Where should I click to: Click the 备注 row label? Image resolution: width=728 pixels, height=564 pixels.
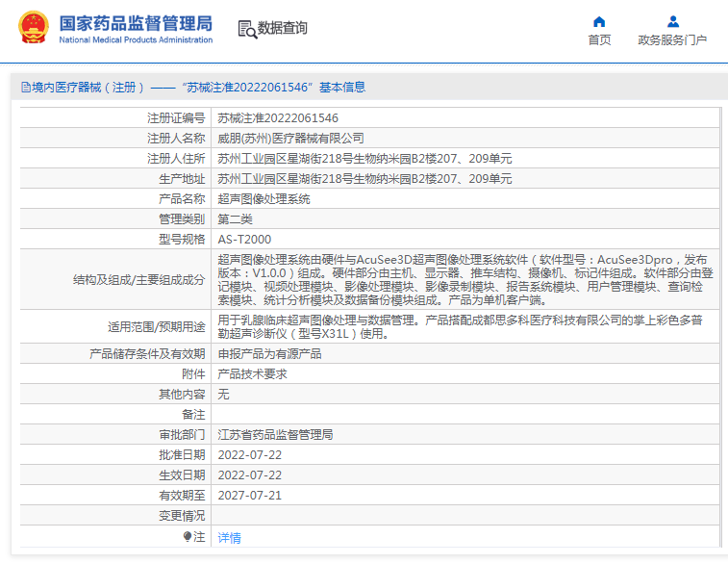point(193,415)
